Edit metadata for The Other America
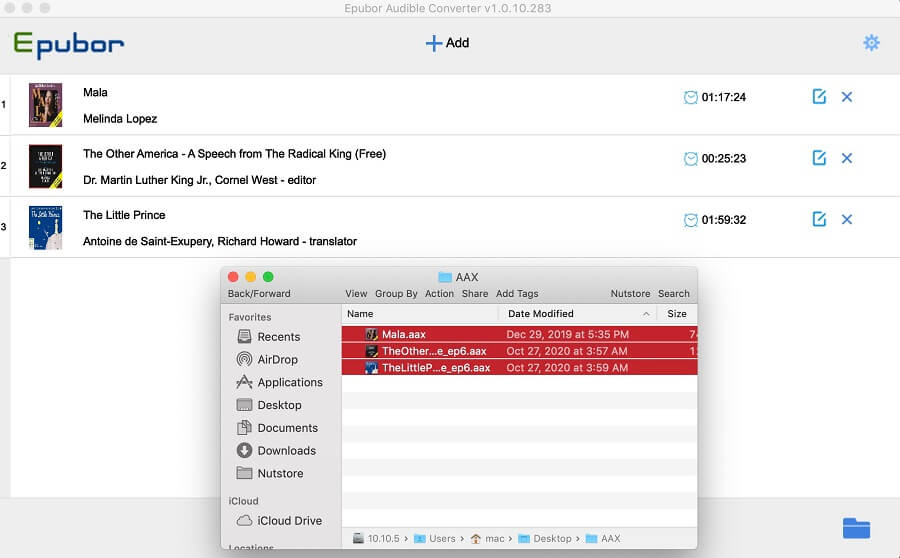Viewport: 900px width, 558px height. (819, 158)
